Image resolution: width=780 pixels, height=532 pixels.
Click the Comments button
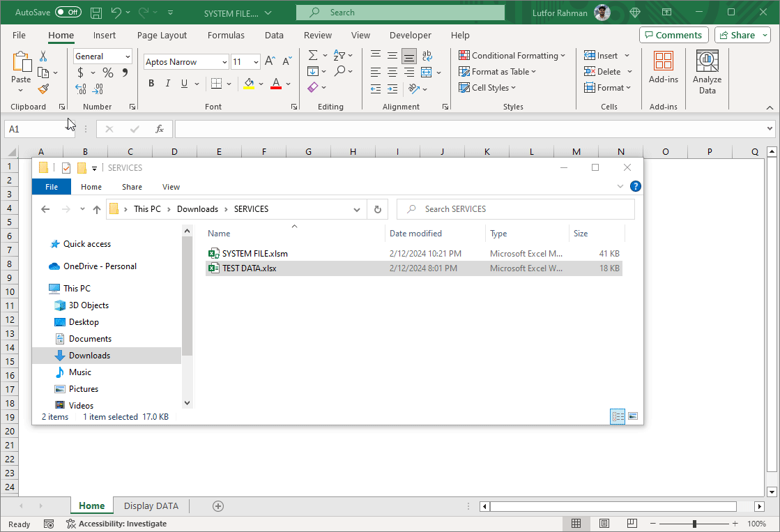pyautogui.click(x=673, y=35)
